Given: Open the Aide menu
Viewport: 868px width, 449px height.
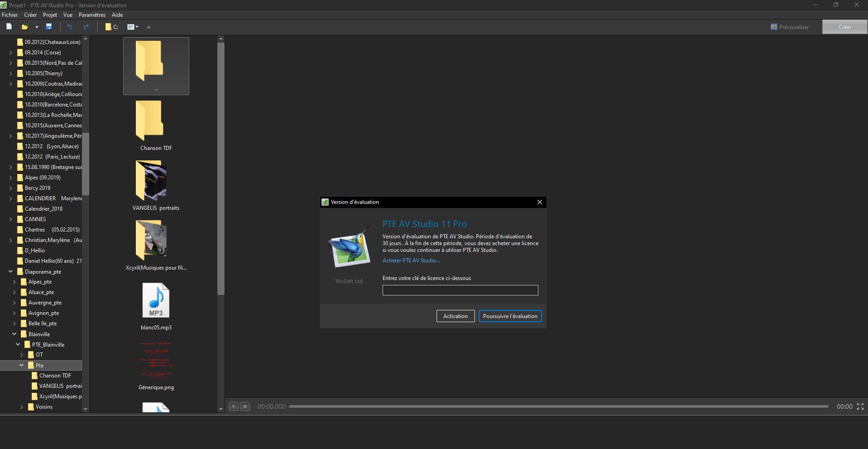Looking at the screenshot, I should [x=117, y=15].
